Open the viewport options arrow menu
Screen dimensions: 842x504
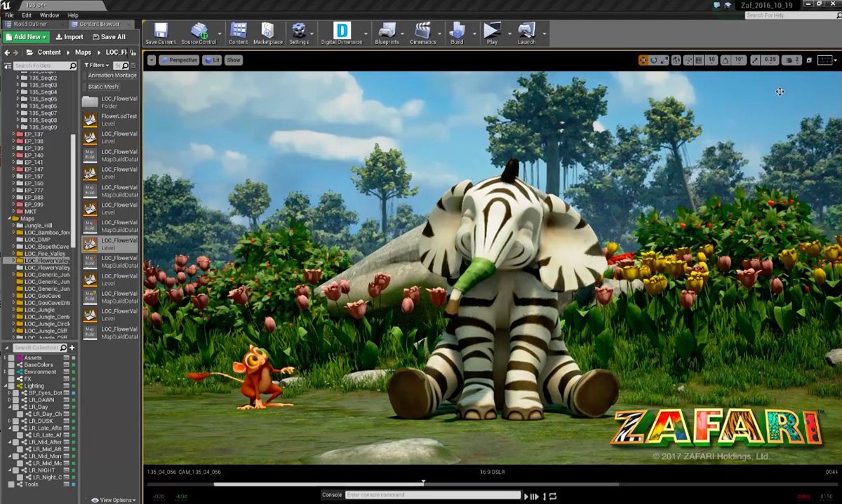coord(151,60)
